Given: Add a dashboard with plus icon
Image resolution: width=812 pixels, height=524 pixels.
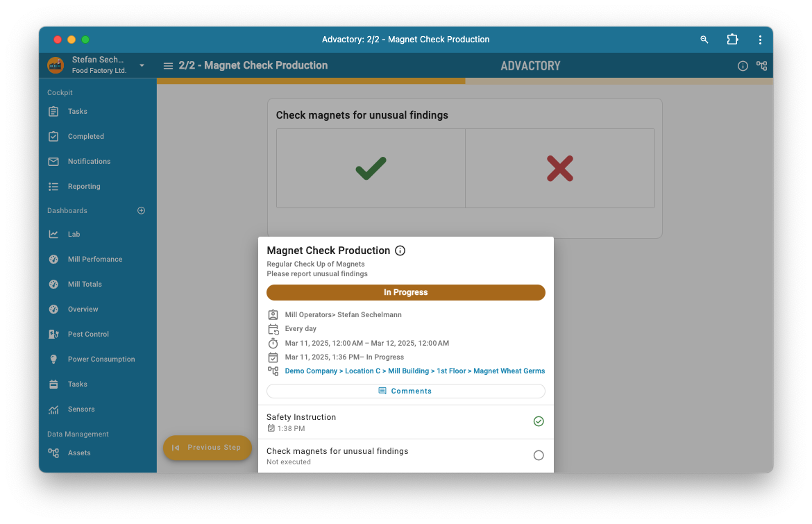Looking at the screenshot, I should tap(142, 210).
